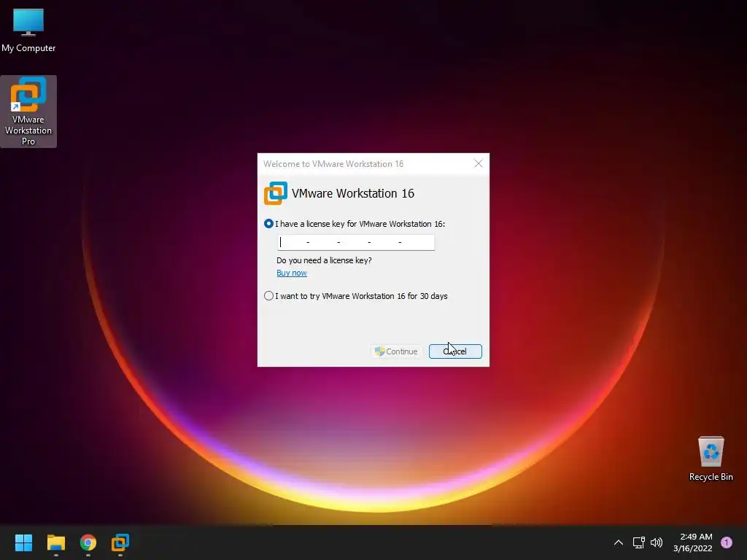Show hidden system tray icons

(619, 542)
